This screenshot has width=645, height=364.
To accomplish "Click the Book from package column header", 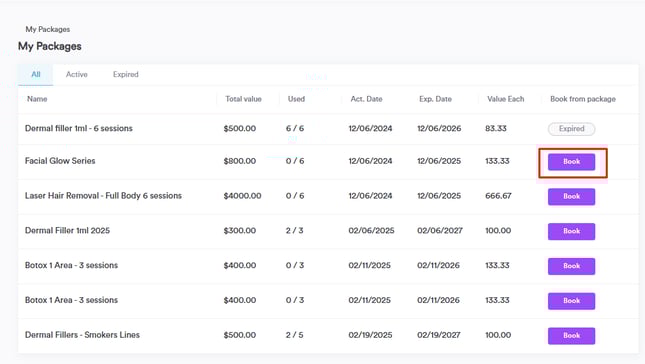I will click(583, 99).
